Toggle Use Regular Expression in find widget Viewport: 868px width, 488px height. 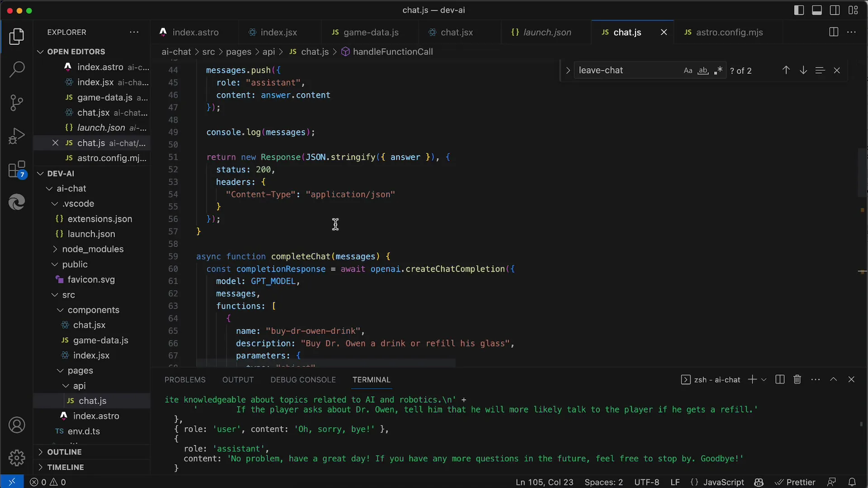718,71
